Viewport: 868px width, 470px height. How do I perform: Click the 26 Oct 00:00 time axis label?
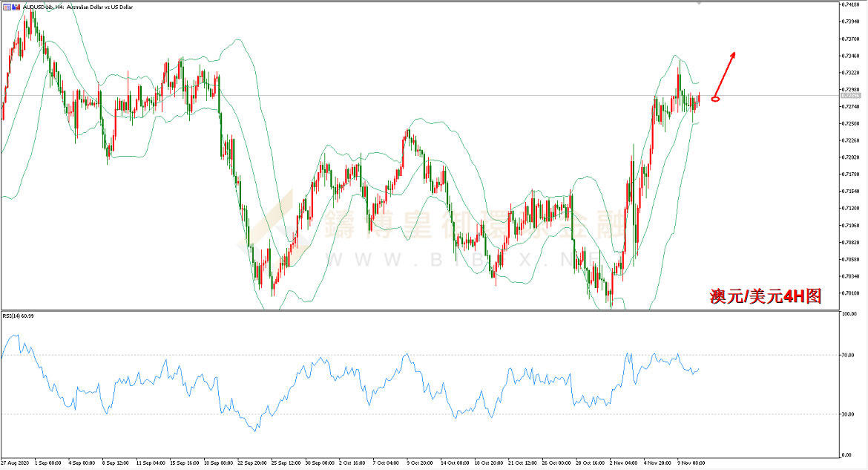click(x=556, y=463)
